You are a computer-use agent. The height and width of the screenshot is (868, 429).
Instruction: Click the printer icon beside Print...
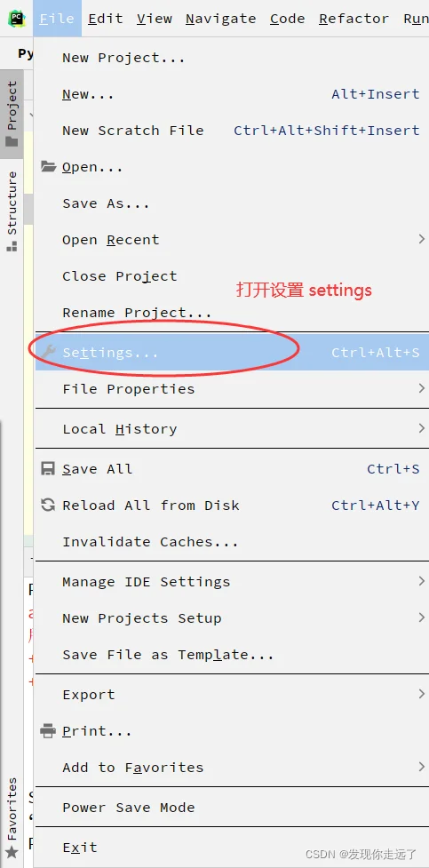click(48, 730)
